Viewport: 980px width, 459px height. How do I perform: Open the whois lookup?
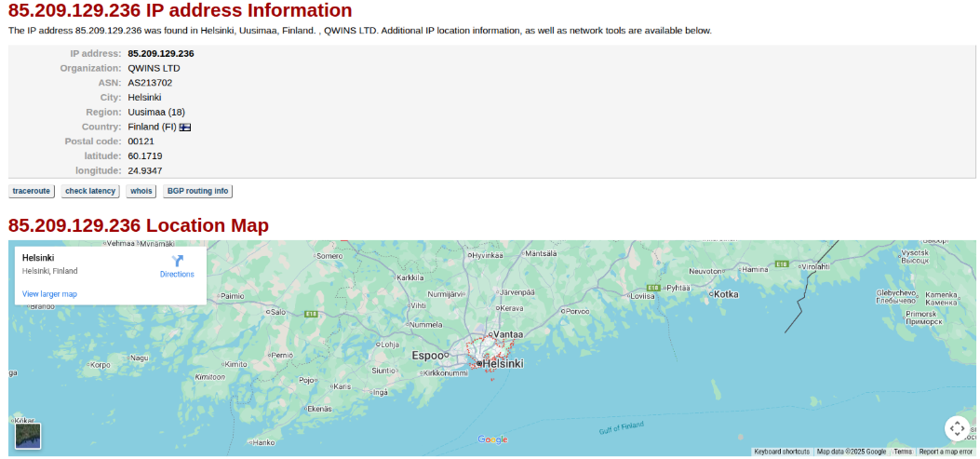pos(141,191)
